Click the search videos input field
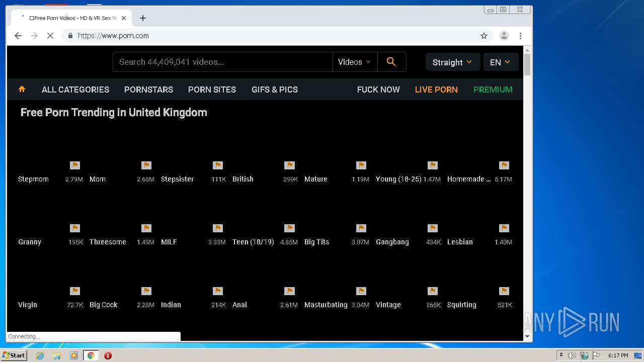 223,62
